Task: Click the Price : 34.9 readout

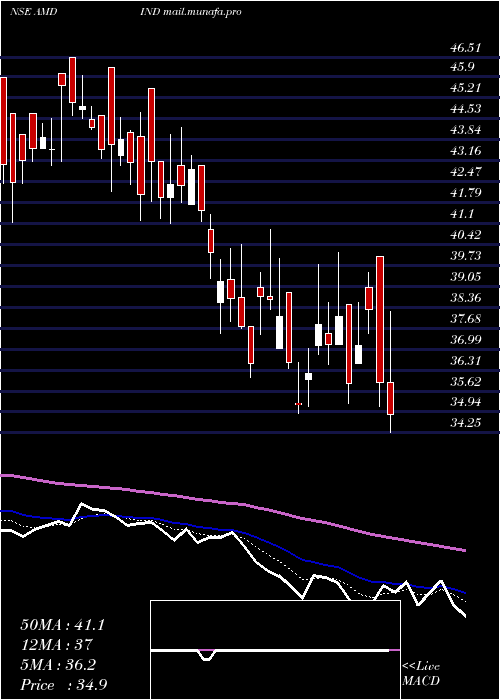Action: 63,684
